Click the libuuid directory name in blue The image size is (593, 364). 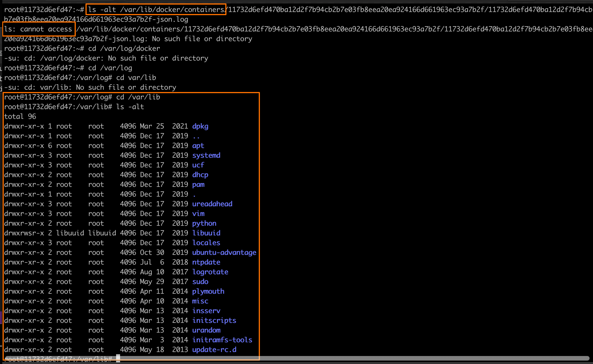pyautogui.click(x=206, y=233)
